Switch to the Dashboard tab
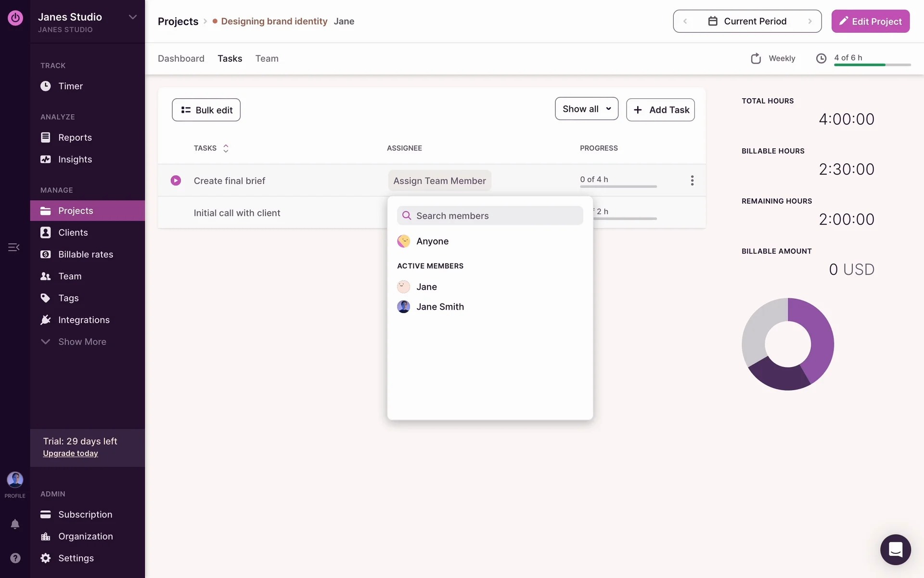This screenshot has height=578, width=924. 181,59
